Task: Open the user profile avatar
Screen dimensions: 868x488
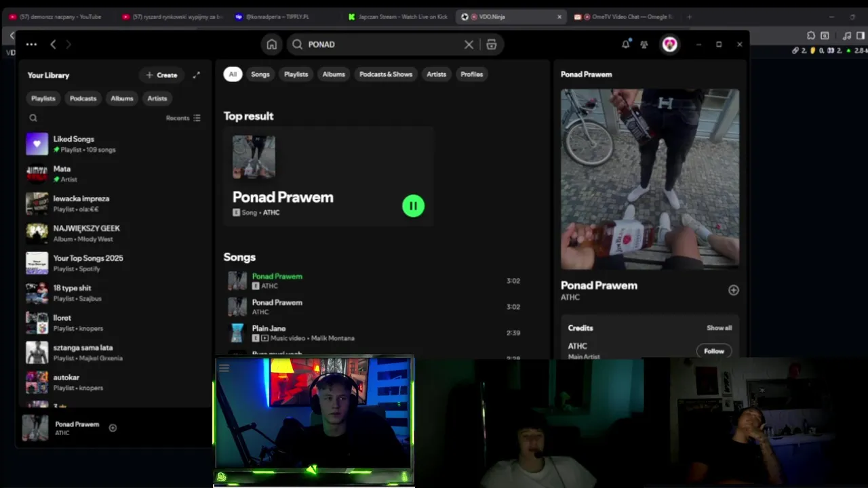Action: click(x=669, y=44)
